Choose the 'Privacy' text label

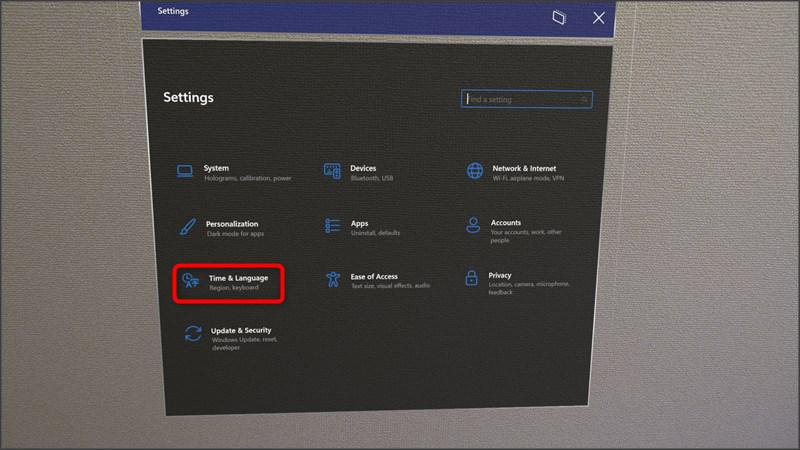500,275
